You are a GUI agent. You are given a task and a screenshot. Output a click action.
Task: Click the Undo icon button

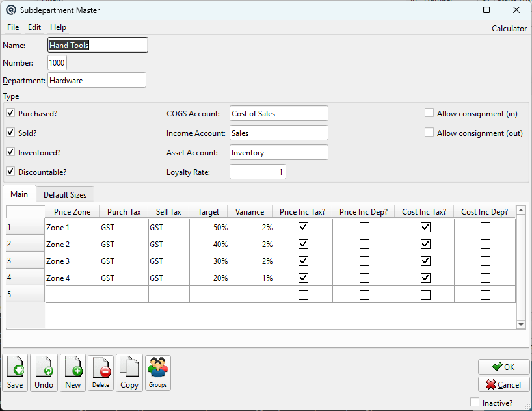(x=44, y=373)
